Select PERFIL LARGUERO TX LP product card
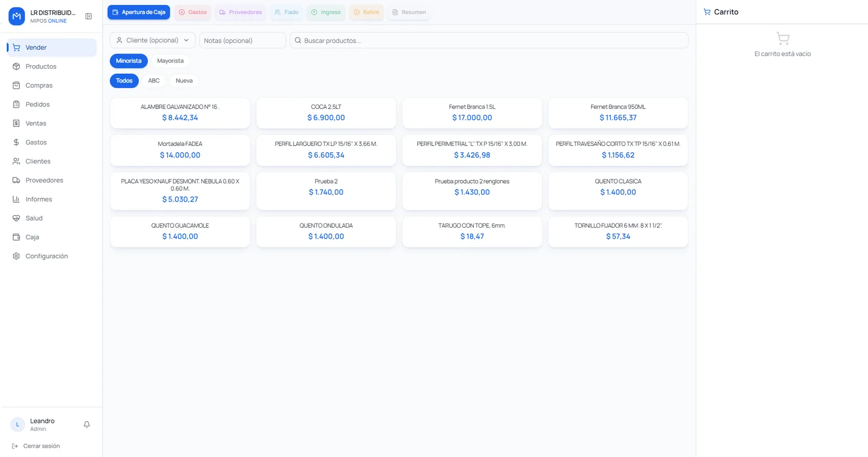The image size is (868, 457). [326, 150]
